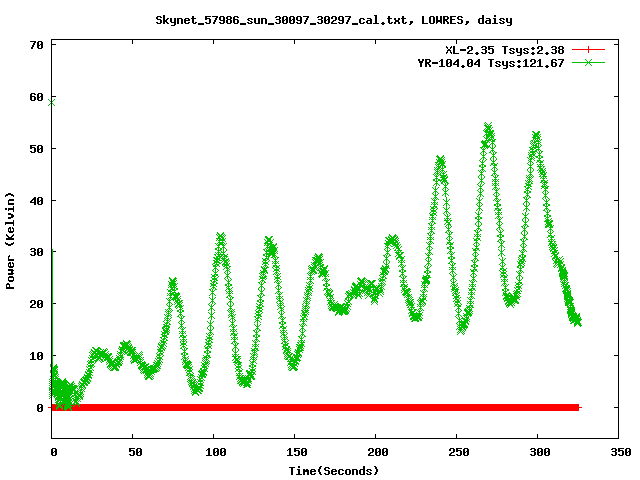This screenshot has height=480, width=640.
Task: Click the red XL data line at zero
Action: (315, 407)
